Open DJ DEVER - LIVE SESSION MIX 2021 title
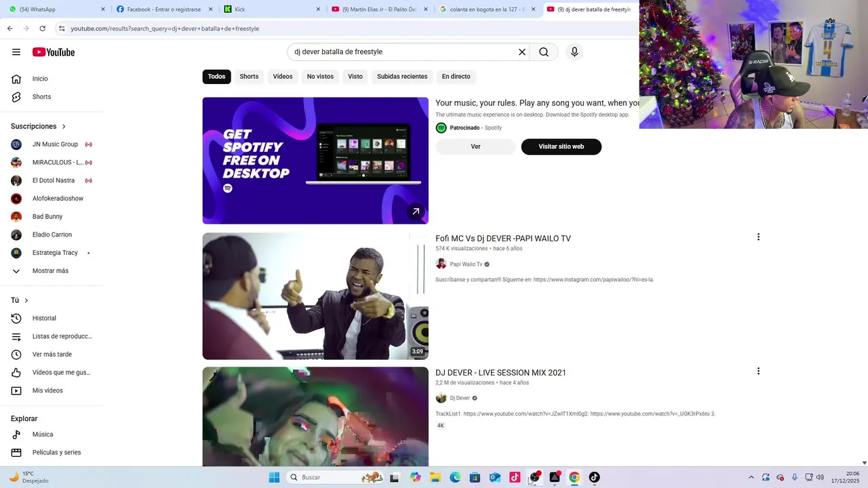868x488 pixels. point(500,373)
